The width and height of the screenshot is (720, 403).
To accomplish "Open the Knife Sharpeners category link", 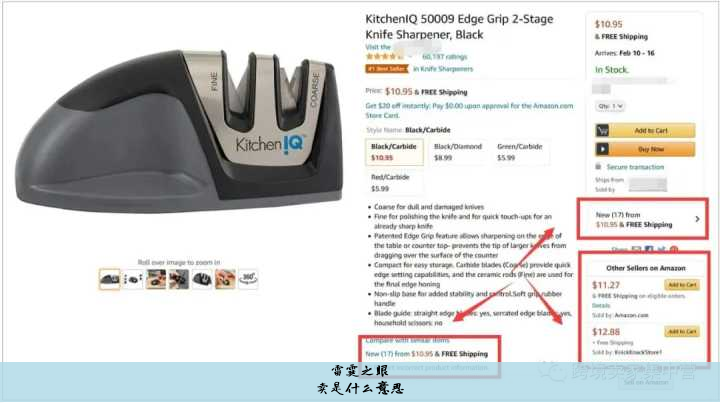I will (x=443, y=69).
